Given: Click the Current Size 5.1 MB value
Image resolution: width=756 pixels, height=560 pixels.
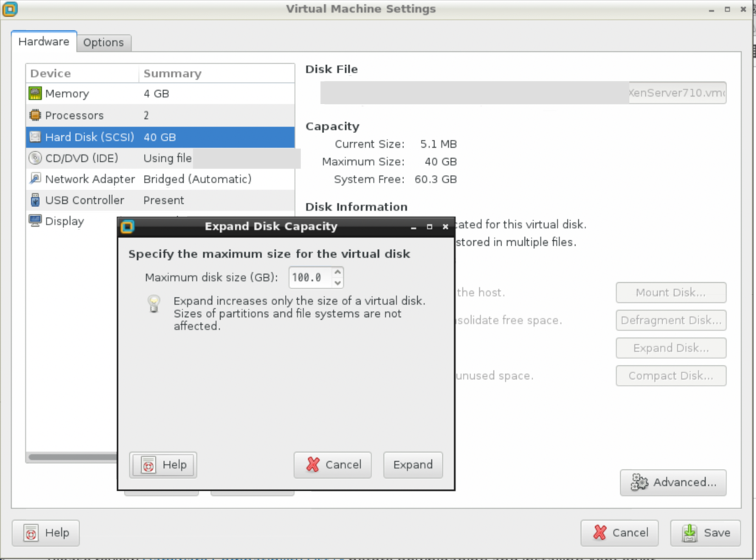Looking at the screenshot, I should tap(439, 144).
